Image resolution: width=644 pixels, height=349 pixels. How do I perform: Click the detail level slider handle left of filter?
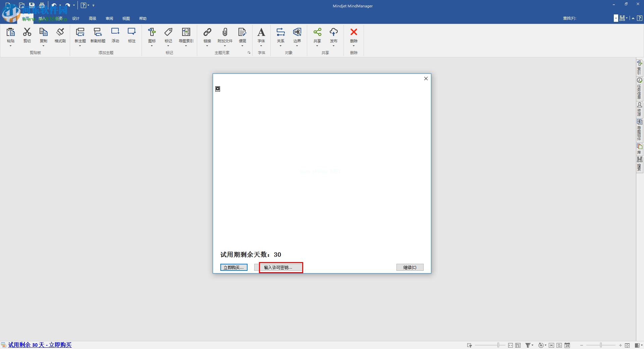pyautogui.click(x=498, y=345)
